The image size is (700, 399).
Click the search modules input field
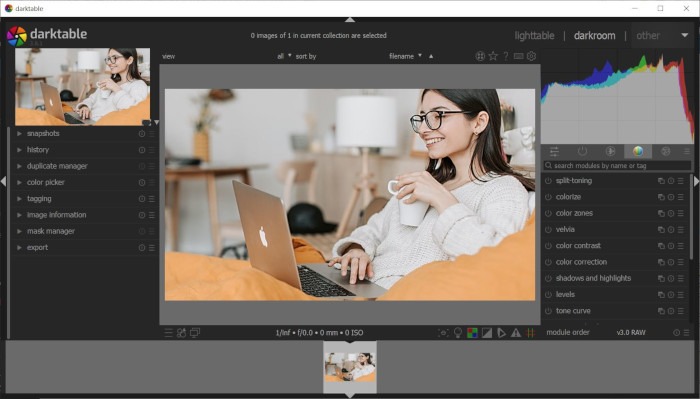617,166
